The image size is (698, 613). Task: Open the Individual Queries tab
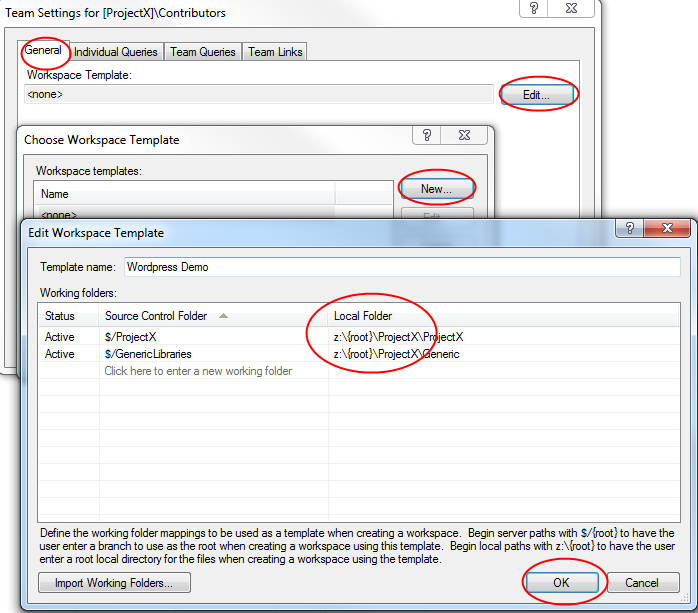pos(116,52)
